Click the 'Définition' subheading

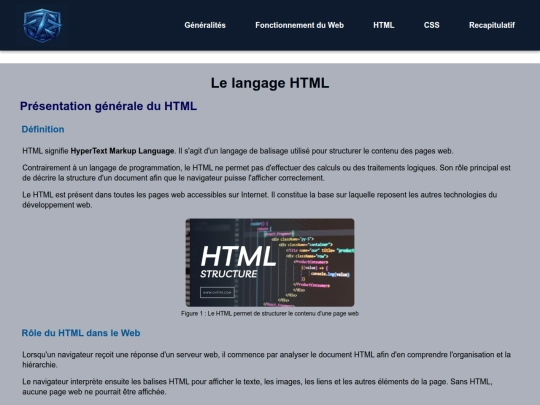point(43,129)
